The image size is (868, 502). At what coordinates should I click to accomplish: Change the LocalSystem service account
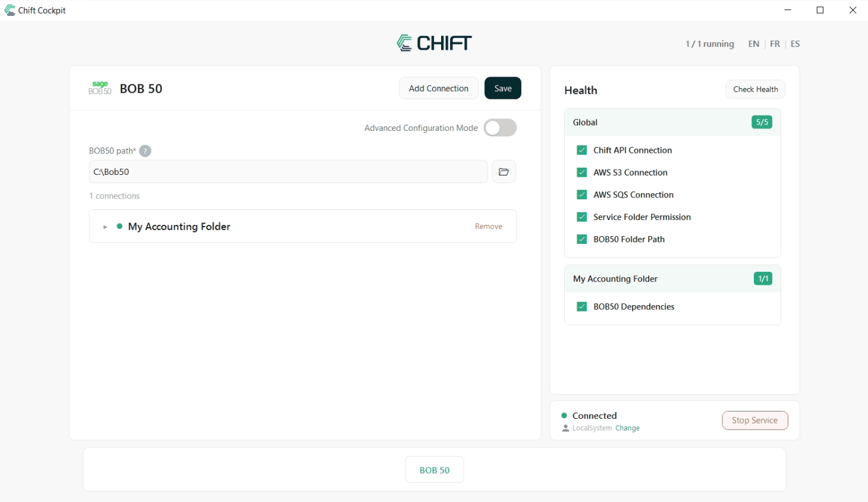628,428
